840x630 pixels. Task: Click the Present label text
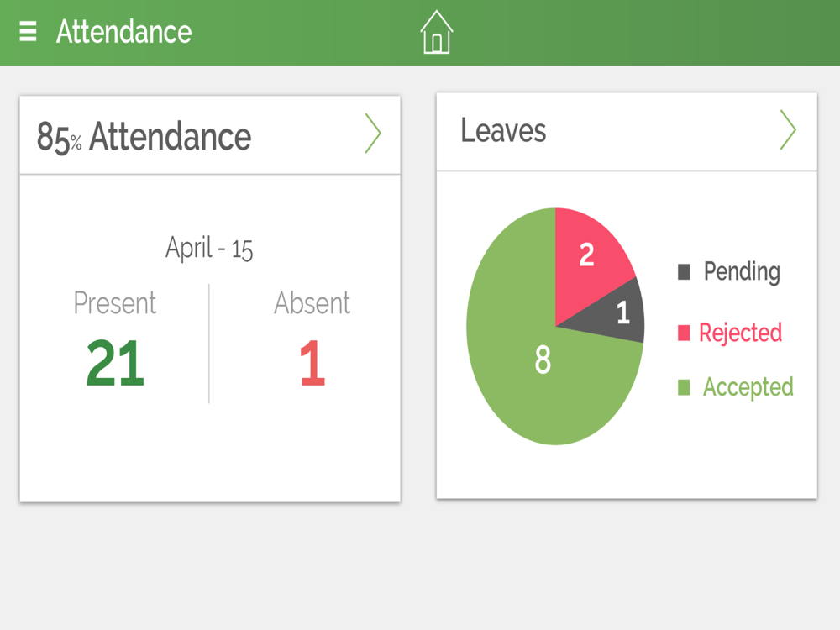pyautogui.click(x=114, y=303)
